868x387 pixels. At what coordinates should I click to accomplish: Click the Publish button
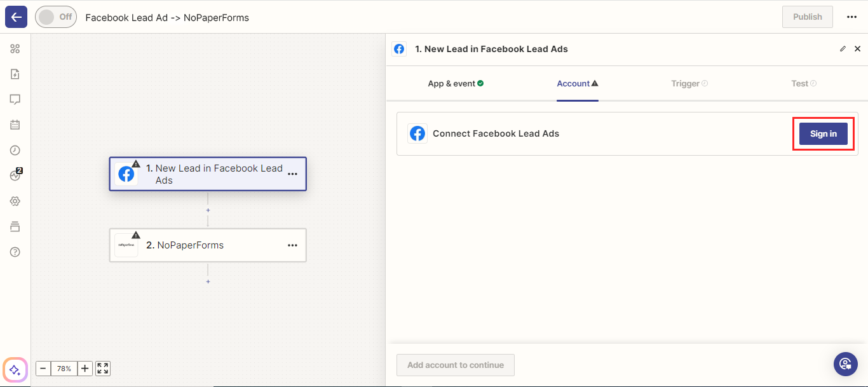807,17
